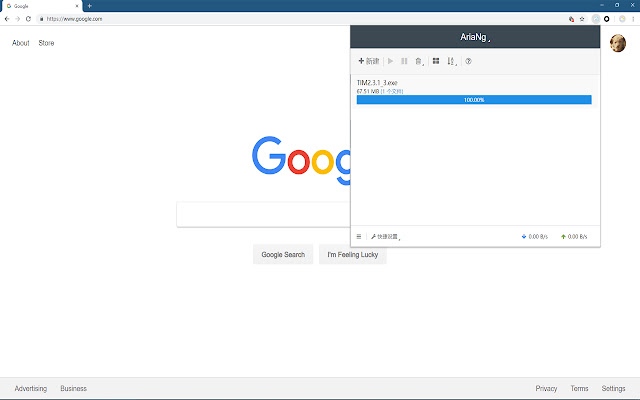The image size is (640, 400).
Task: Open the Terms footer link
Action: click(x=579, y=389)
